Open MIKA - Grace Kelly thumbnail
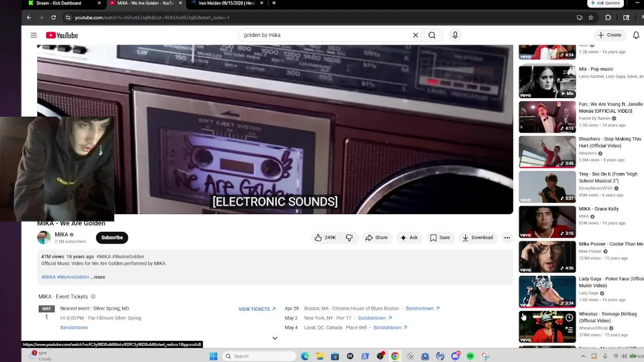 click(x=547, y=222)
